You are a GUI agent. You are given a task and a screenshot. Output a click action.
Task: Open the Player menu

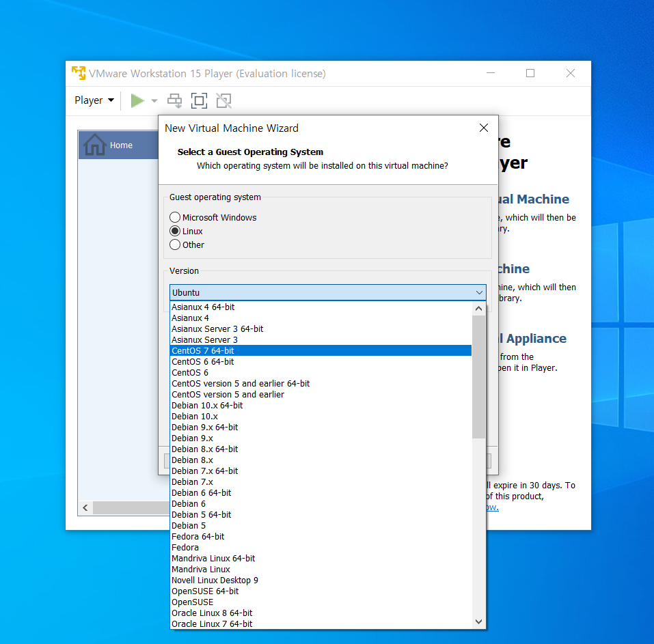(94, 100)
